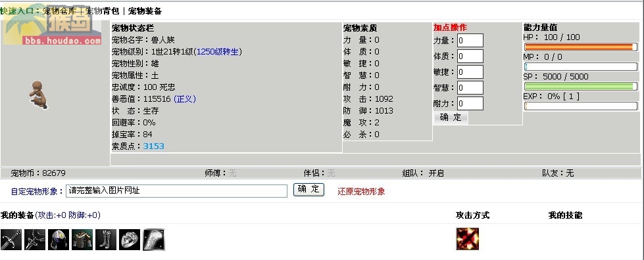Open the helmet equipment slot

click(x=59, y=240)
